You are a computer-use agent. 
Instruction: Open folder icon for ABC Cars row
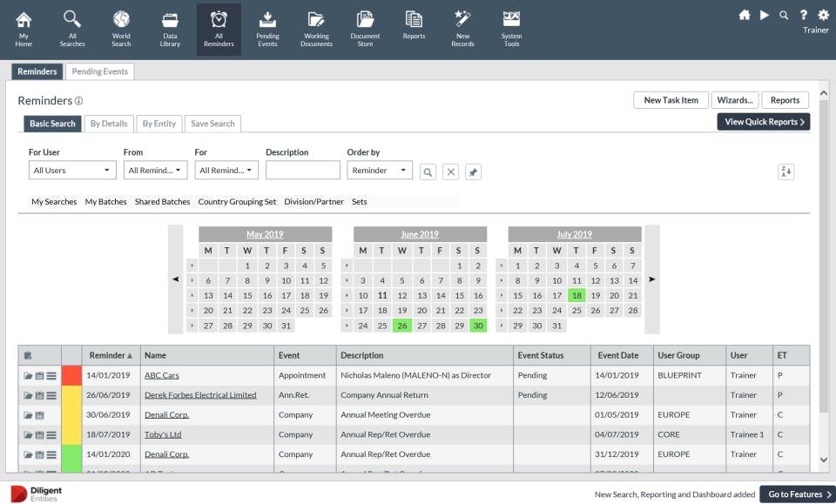click(x=28, y=376)
